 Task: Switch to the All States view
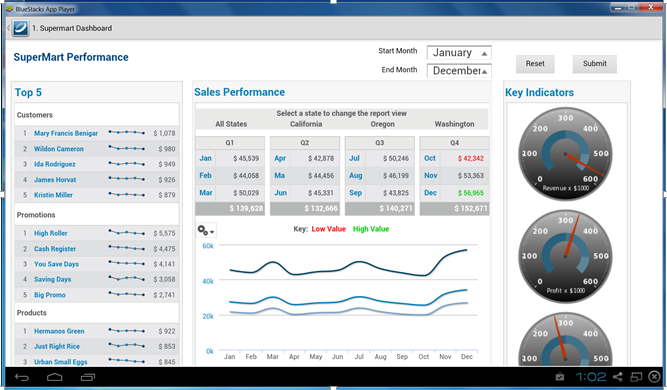(x=231, y=124)
